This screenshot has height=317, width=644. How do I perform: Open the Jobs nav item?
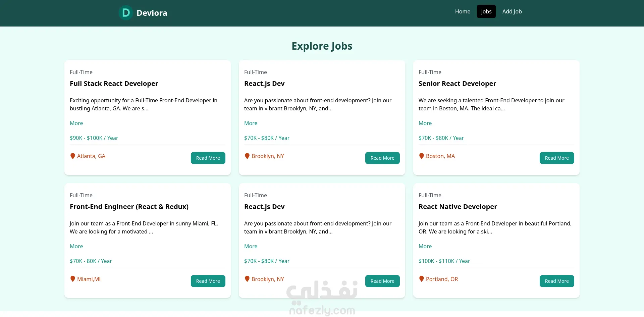click(x=486, y=11)
